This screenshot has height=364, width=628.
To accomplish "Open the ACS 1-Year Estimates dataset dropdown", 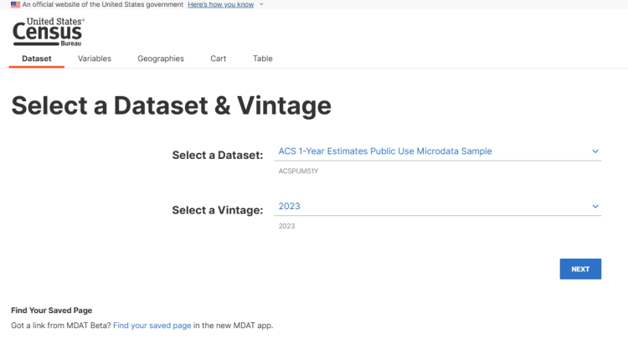I will 437,151.
